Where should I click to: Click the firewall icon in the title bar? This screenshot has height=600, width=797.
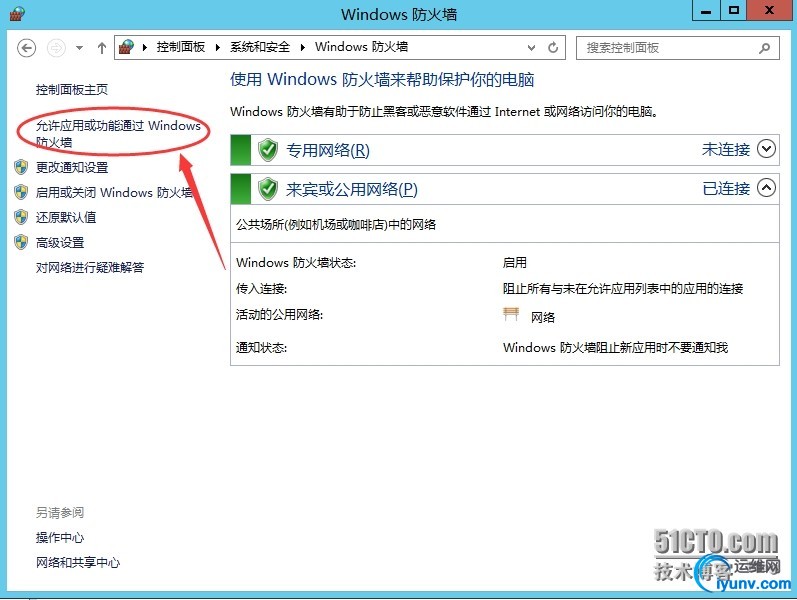(x=17, y=14)
